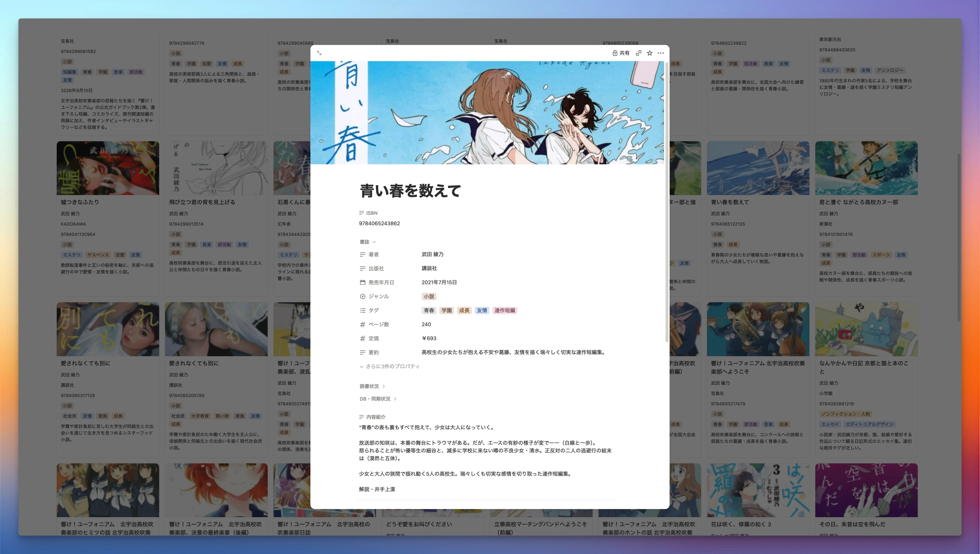Click the 出版社 property icon

[x=362, y=269]
